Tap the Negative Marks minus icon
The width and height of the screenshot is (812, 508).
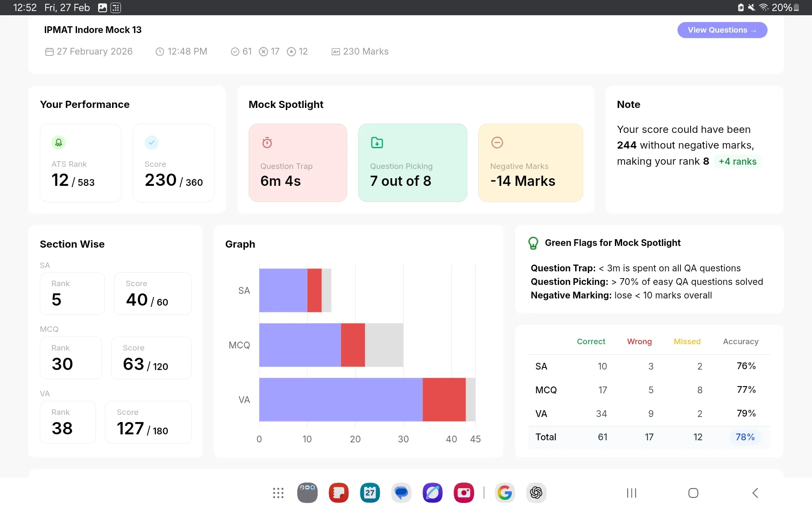pos(497,143)
